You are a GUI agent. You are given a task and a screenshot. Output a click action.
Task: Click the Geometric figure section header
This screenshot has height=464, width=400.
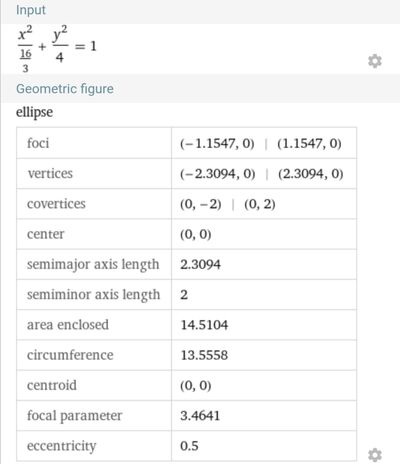point(65,89)
